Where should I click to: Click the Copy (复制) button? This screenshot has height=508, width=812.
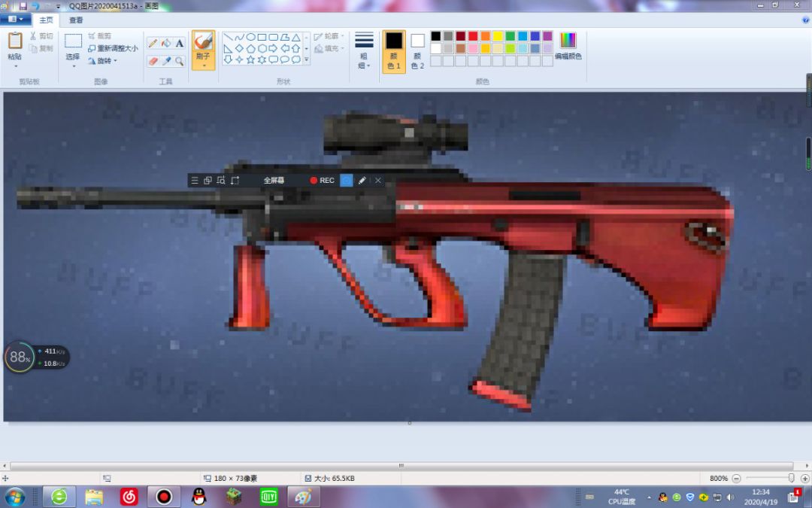pyautogui.click(x=41, y=48)
